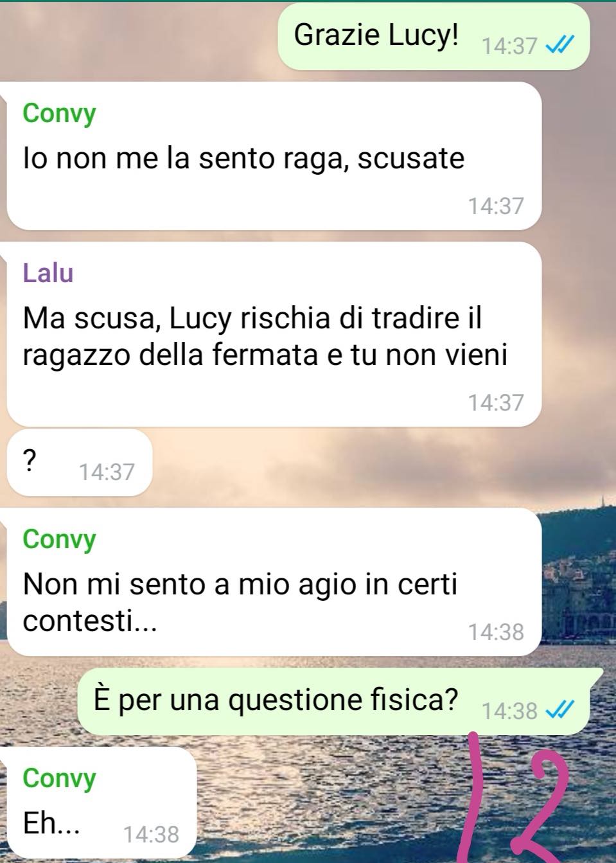Tap the double-check icon on Grazie Lucy message
This screenshot has height=863, width=616.
(x=558, y=46)
